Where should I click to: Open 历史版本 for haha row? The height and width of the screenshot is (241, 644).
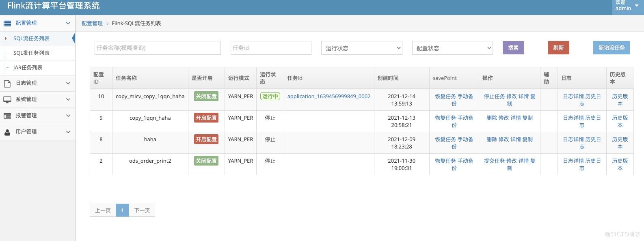620,143
